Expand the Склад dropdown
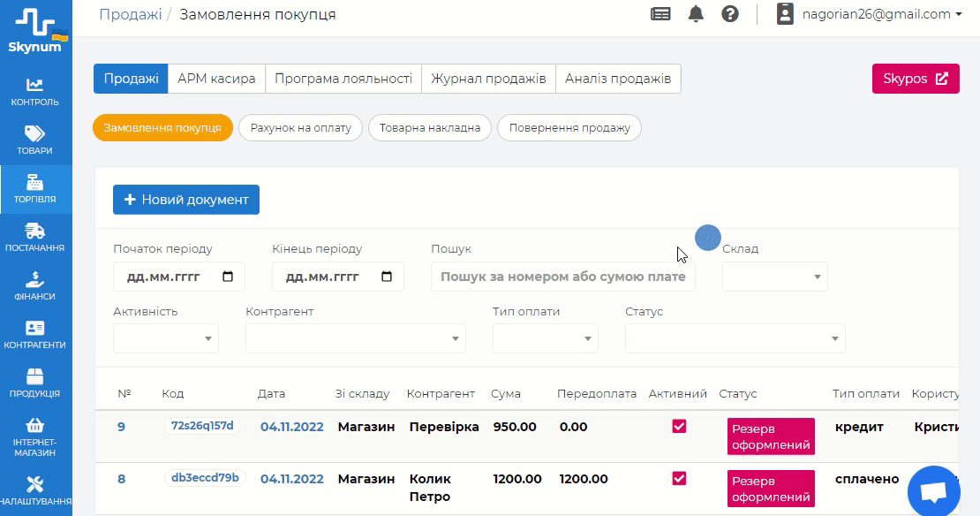This screenshot has width=980, height=516. tap(774, 277)
